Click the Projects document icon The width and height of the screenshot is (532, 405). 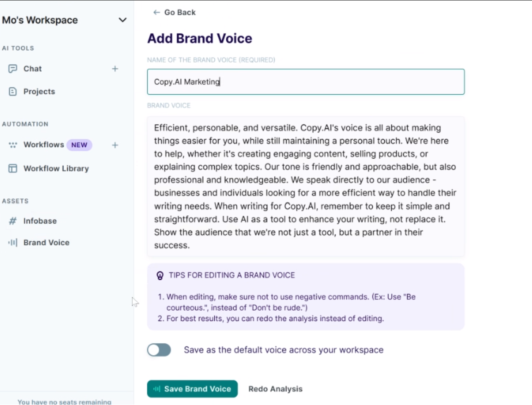tap(13, 92)
